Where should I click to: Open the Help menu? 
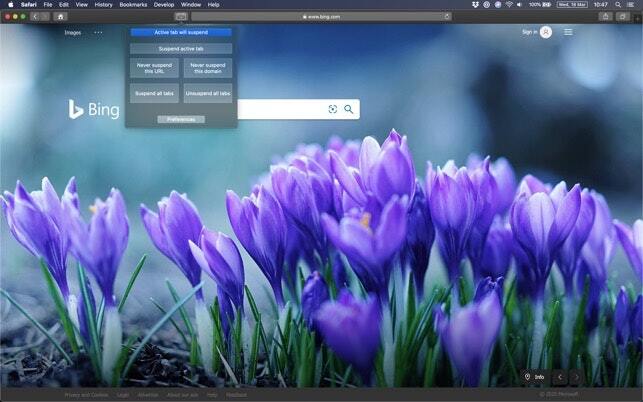pos(213,5)
